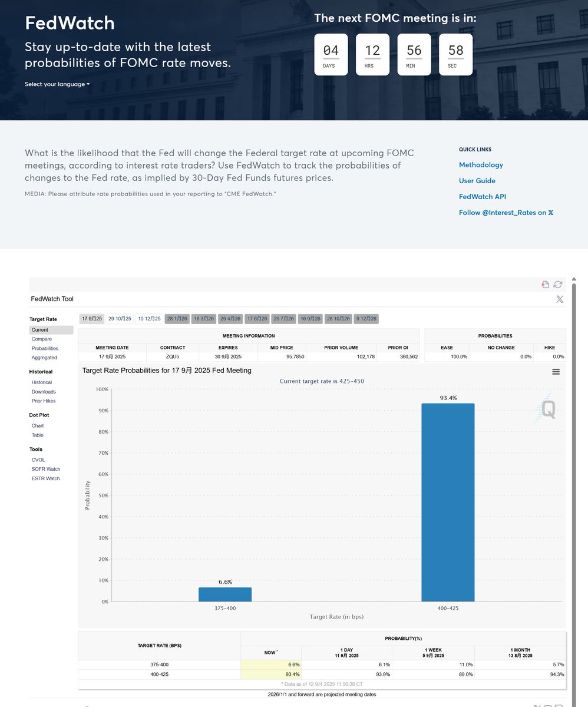The image size is (588, 707).
Task: Click the NOW value 6.6% cell
Action: (271, 665)
